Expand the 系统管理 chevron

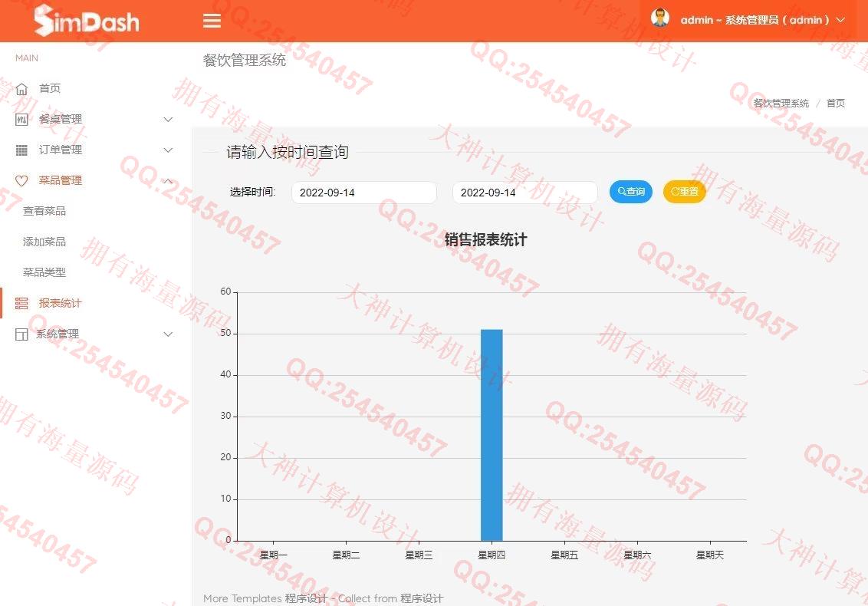pos(169,334)
